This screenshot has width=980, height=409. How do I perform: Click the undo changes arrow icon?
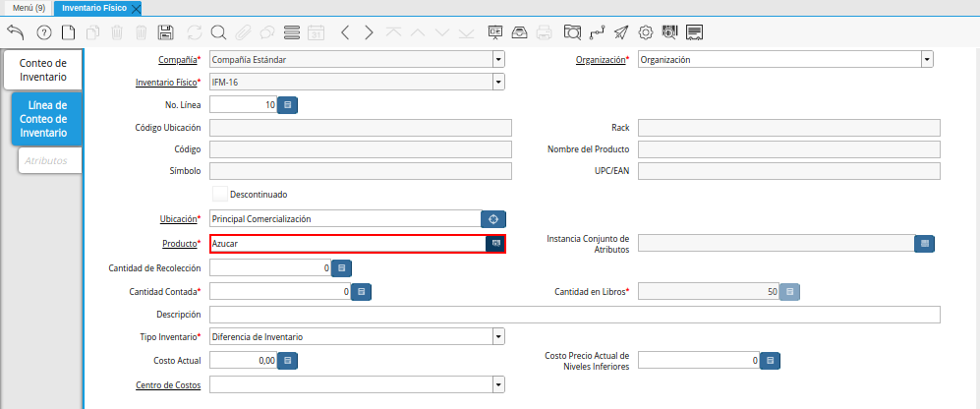[15, 32]
